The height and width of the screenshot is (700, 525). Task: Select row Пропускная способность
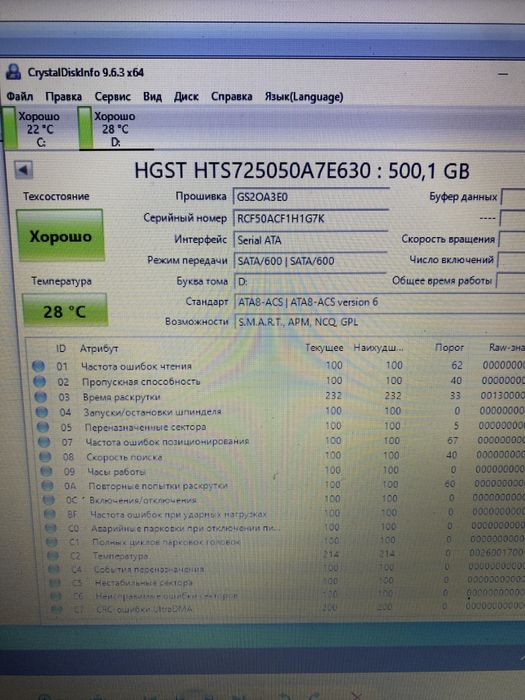pos(278,381)
